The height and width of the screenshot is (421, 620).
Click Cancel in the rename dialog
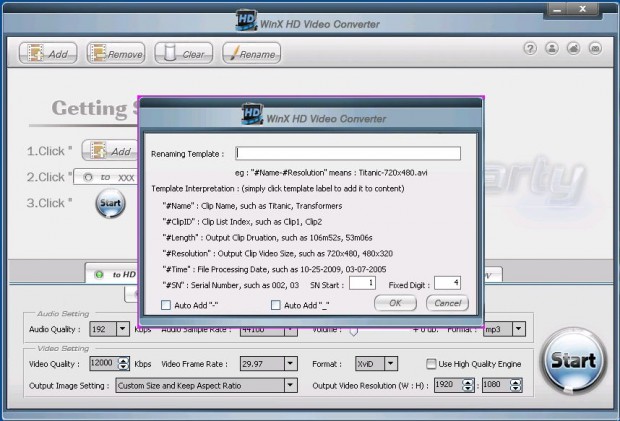pos(447,303)
